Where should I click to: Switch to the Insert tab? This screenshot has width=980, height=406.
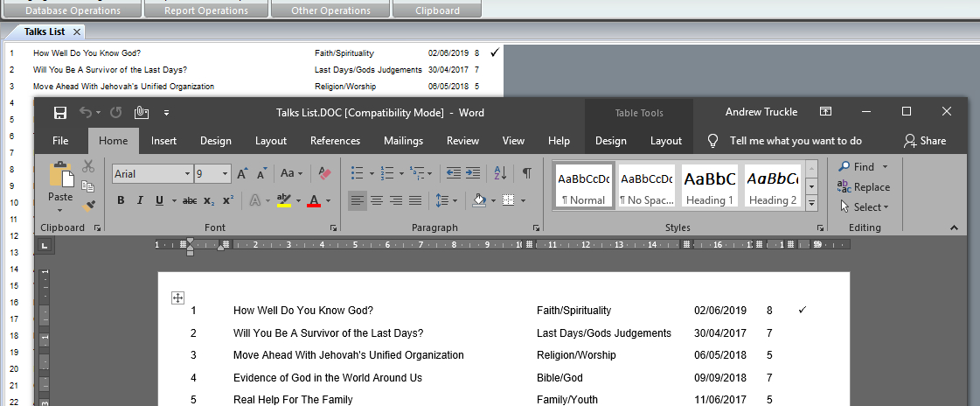(163, 141)
